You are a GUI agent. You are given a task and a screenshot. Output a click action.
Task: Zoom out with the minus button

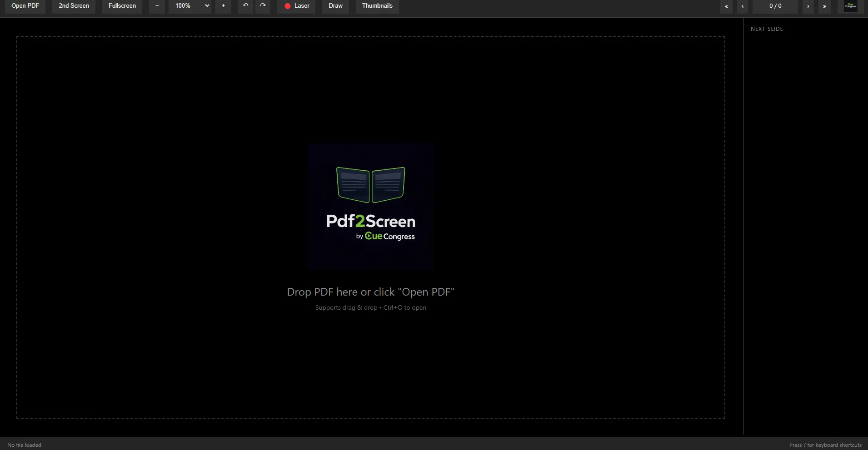point(157,6)
